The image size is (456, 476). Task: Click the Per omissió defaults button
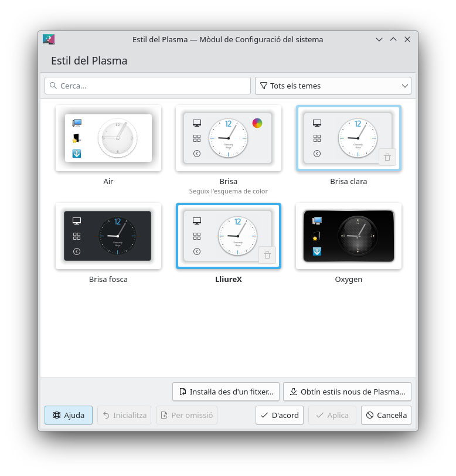point(187,415)
